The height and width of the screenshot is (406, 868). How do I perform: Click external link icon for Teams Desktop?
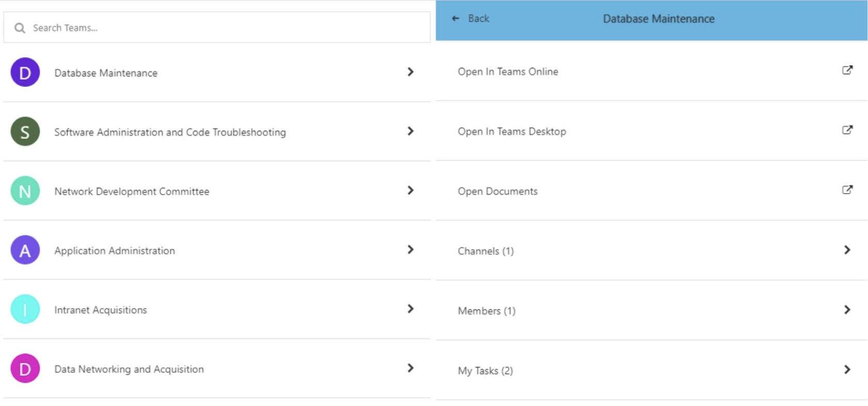847,130
